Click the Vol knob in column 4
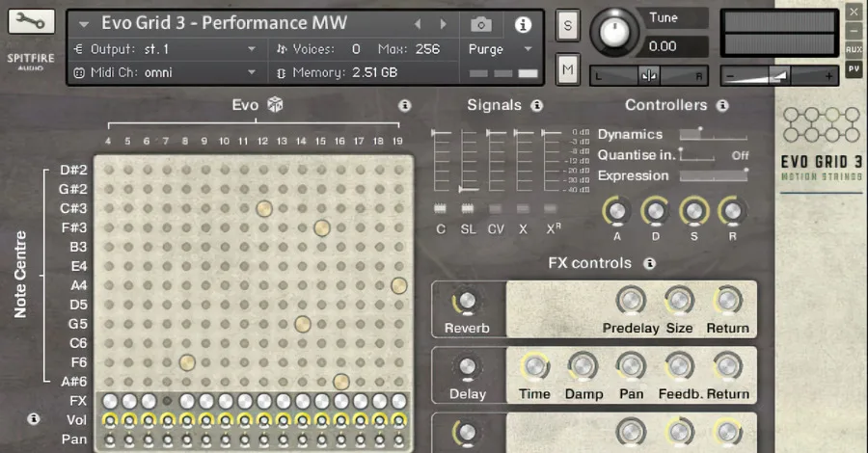This screenshot has height=453, width=868. click(x=110, y=420)
